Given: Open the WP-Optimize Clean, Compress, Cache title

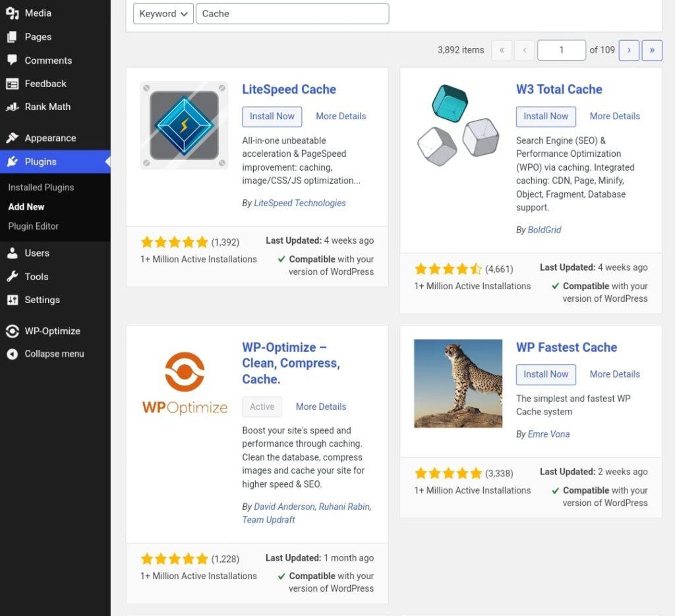Looking at the screenshot, I should [291, 363].
